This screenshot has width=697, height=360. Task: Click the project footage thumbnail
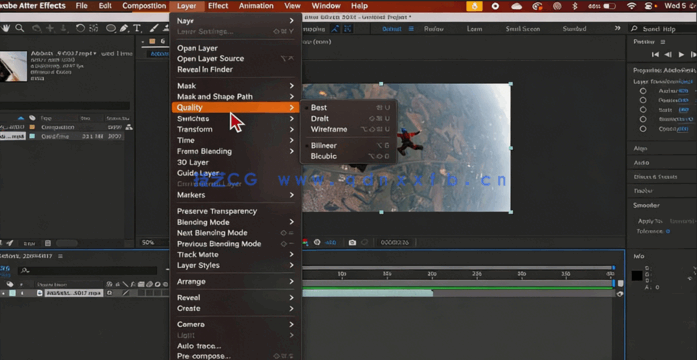coord(13,66)
